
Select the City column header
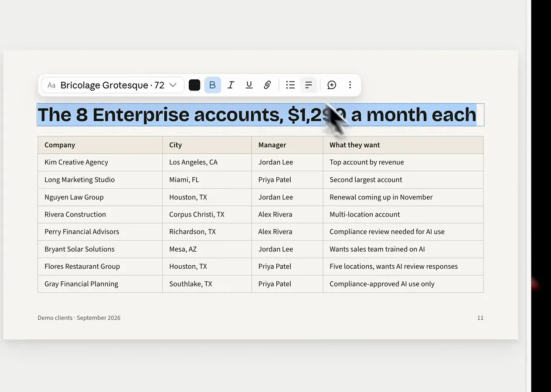207,145
